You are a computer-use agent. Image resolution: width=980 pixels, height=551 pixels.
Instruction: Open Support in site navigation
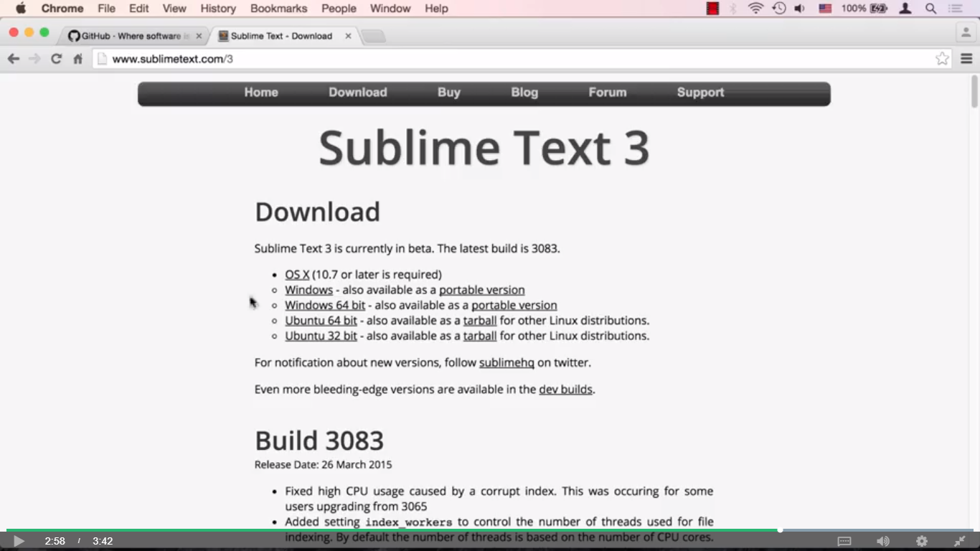point(700,93)
